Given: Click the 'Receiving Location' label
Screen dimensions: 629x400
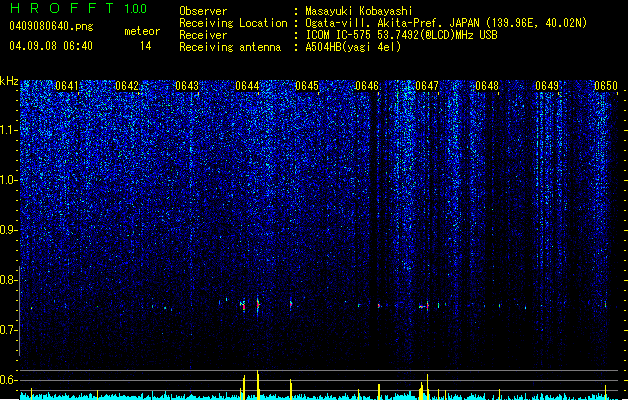Looking at the screenshot, I should tap(233, 23).
